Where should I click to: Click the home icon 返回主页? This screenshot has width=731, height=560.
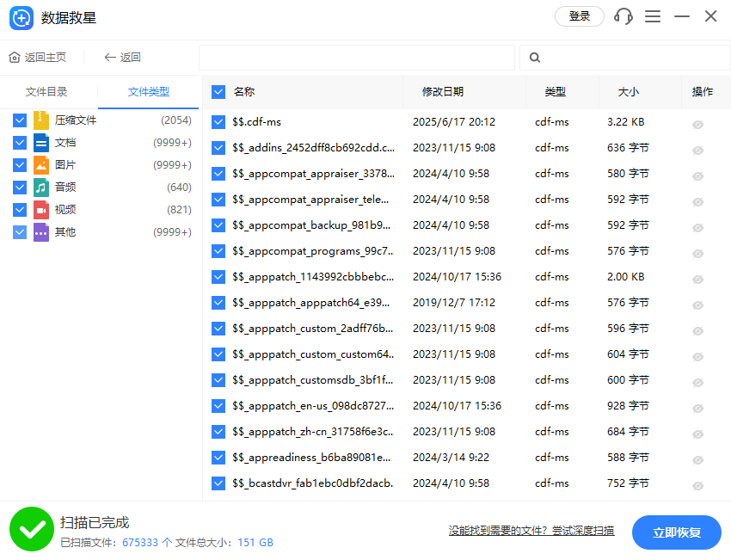(15, 58)
